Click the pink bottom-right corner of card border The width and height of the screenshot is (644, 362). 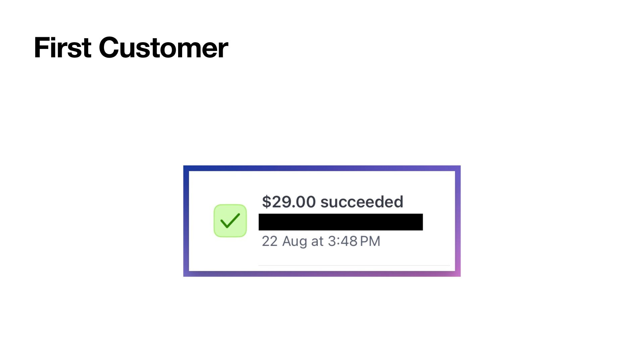tap(458, 274)
